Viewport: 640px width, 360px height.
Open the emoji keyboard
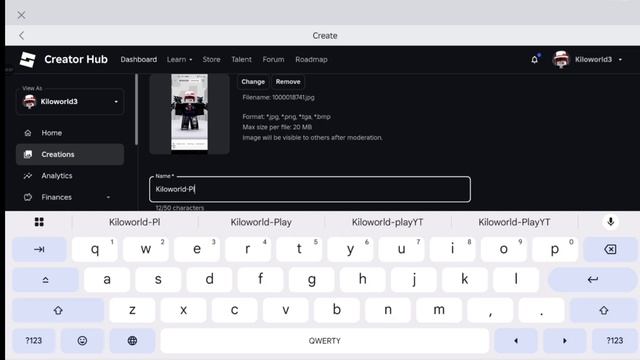82,341
